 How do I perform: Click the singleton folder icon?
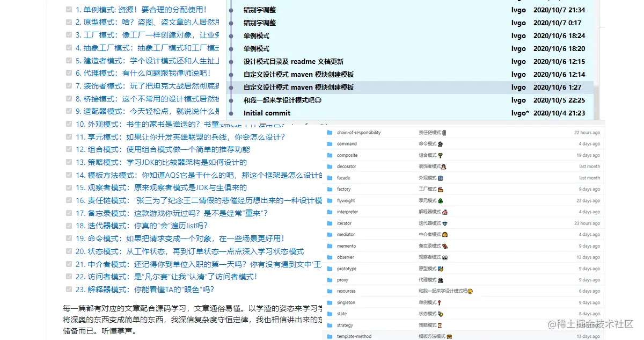(x=331, y=302)
